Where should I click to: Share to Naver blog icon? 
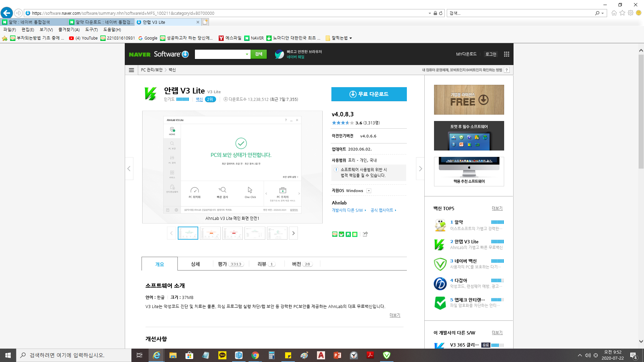pos(334,234)
